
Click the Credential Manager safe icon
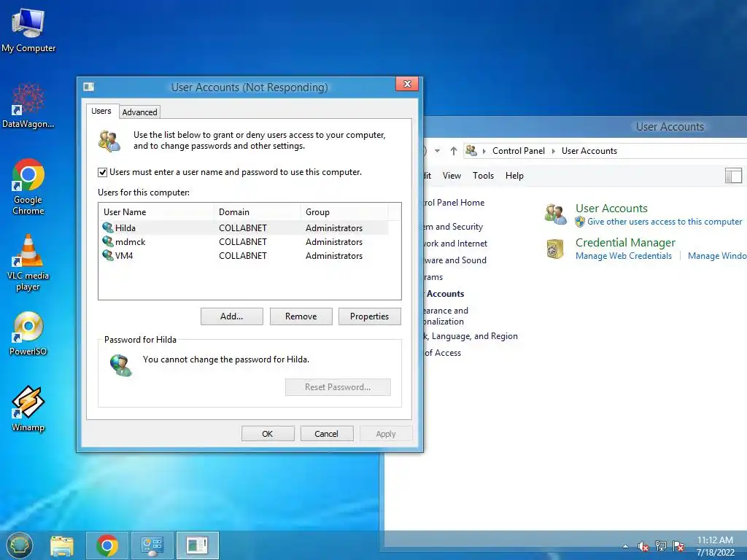pyautogui.click(x=555, y=249)
